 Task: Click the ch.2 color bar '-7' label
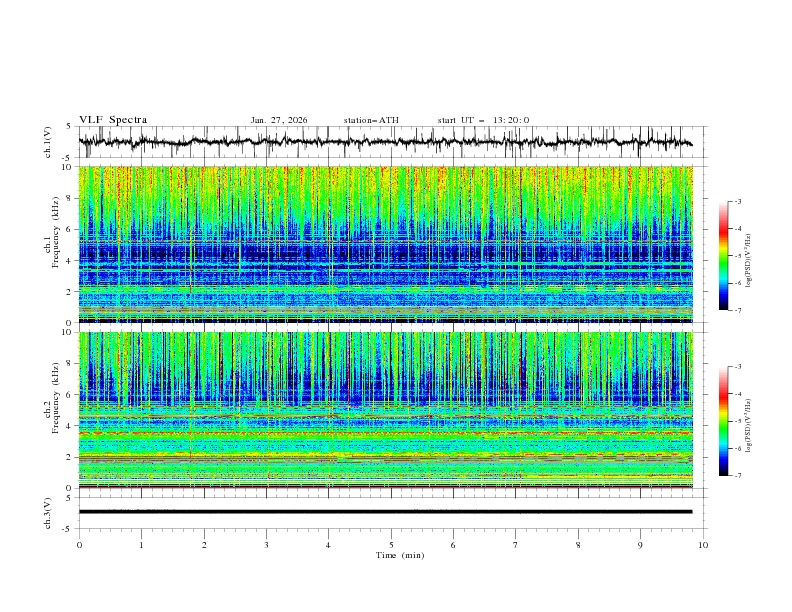737,476
